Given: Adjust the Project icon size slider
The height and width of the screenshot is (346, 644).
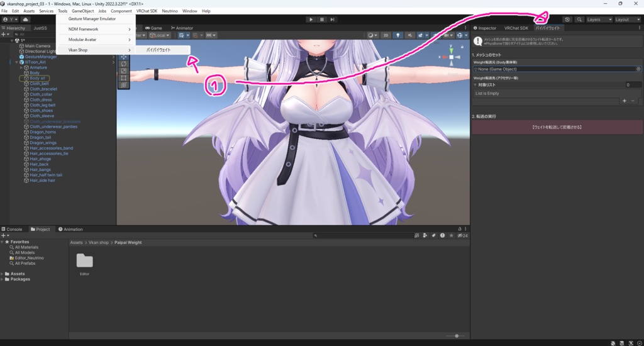Looking at the screenshot, I should (x=457, y=336).
